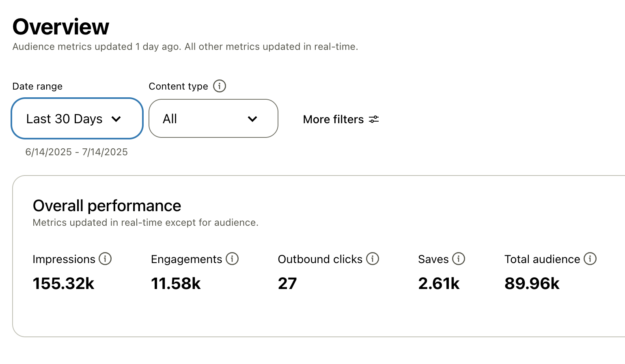Click info icon beside Total audience
Image resolution: width=625 pixels, height=364 pixels.
(x=590, y=259)
